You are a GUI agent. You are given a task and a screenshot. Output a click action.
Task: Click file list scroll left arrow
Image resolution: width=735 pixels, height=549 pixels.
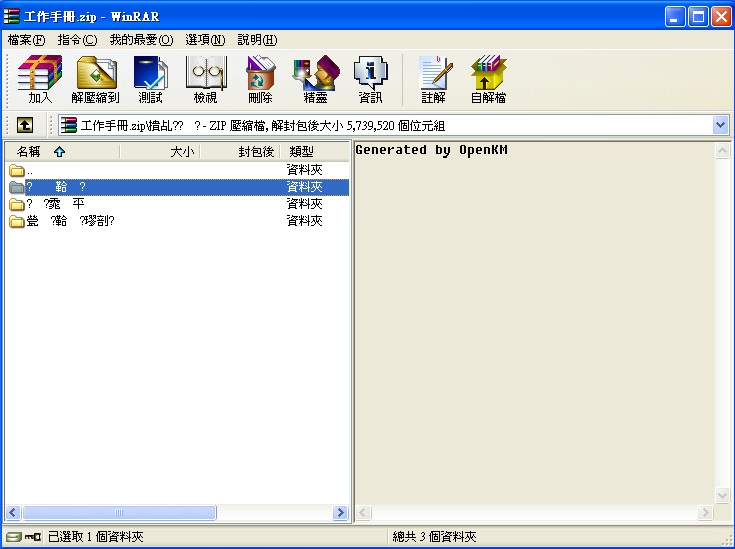pos(13,512)
